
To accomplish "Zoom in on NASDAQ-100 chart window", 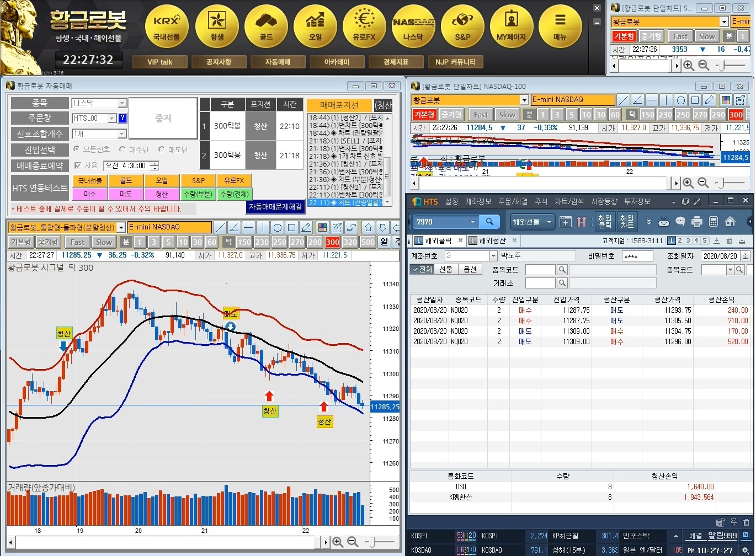I will [688, 183].
